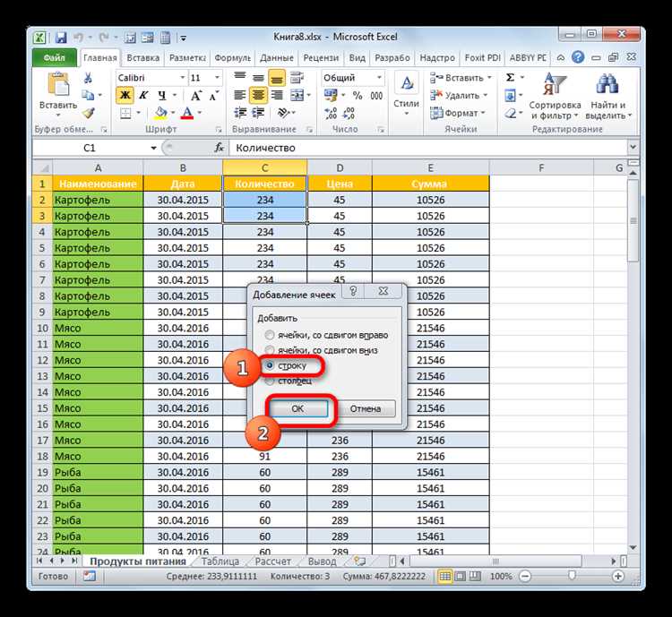Open the Файл tab
The height and width of the screenshot is (617, 672).
(x=55, y=57)
